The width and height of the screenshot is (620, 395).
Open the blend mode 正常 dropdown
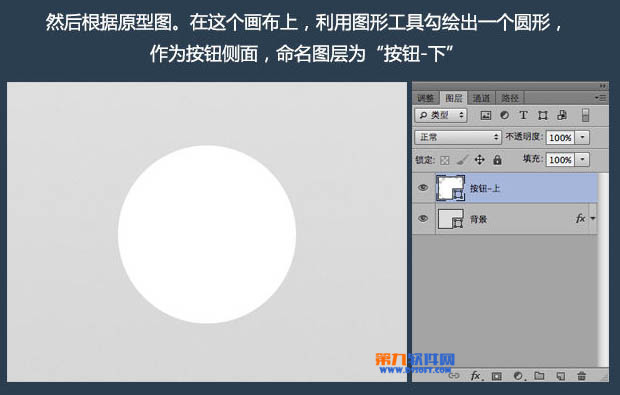pos(458,137)
